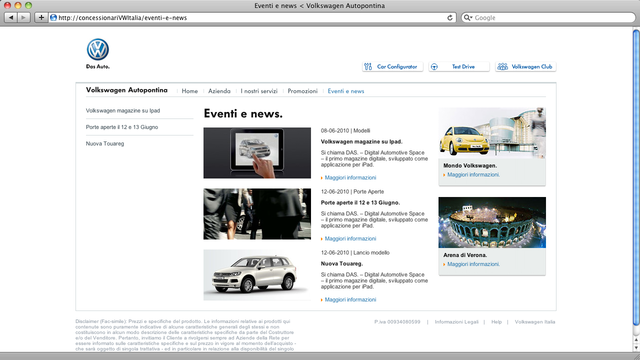640x360 pixels.
Task: Reload the page with refresh icon
Action: [450, 18]
